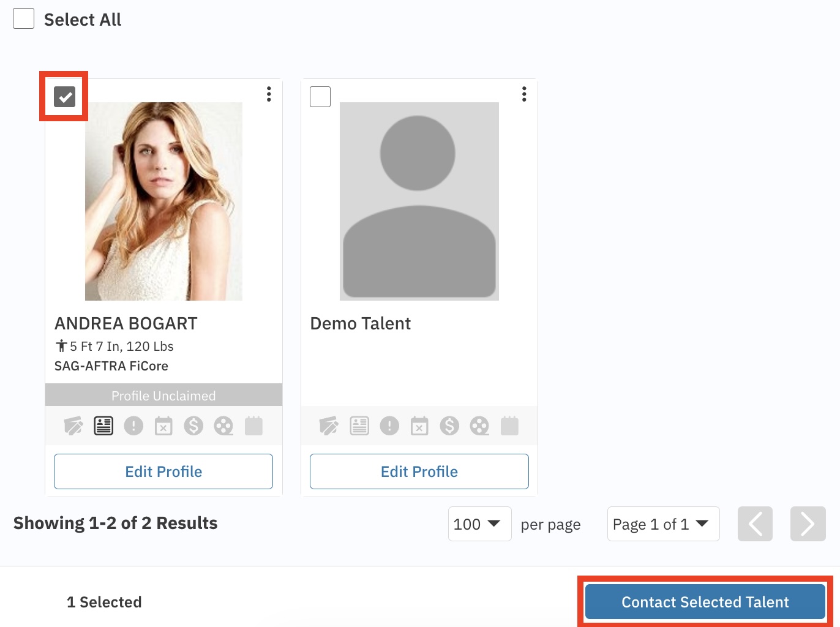
Task: Click Demo Talent's exclamation alert icon
Action: tap(389, 426)
